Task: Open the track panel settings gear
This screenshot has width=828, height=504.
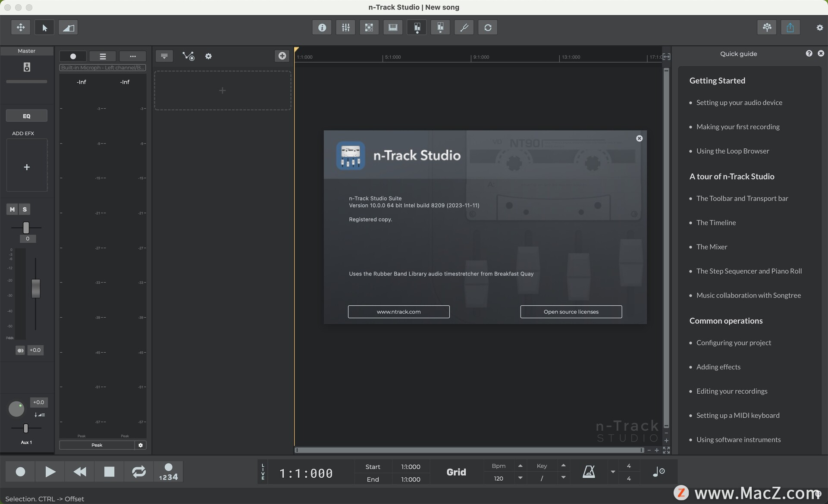Action: [208, 56]
